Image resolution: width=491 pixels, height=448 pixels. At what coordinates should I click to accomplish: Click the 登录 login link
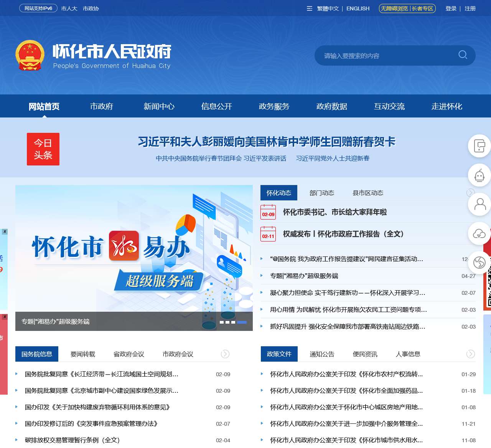[x=450, y=8]
